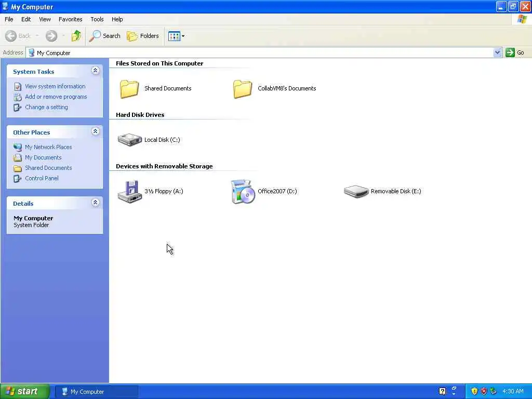
Task: Select the 3½ Floppy (A:) drive icon
Action: (x=129, y=191)
